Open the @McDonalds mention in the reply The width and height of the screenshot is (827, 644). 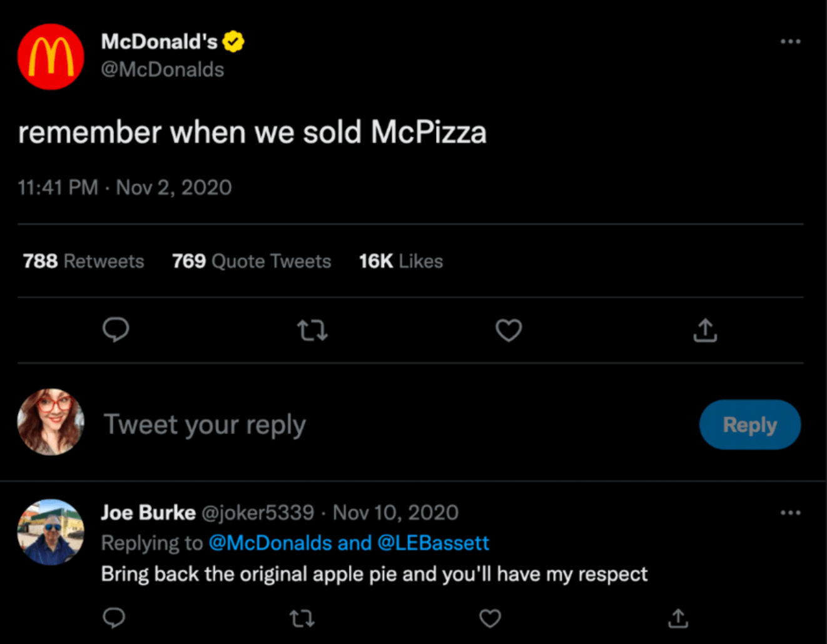coord(270,543)
